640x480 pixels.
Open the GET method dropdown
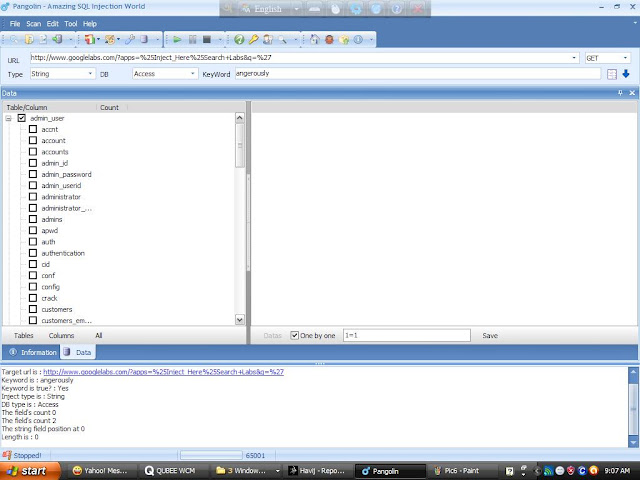tap(625, 58)
